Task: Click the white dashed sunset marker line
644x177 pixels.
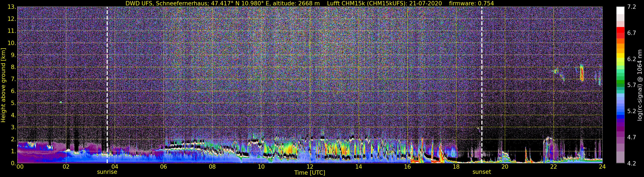Action: [x=482, y=85]
